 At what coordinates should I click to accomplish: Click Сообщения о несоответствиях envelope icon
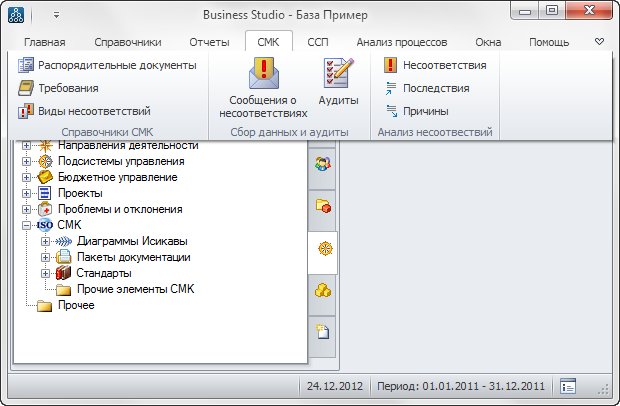[x=264, y=73]
